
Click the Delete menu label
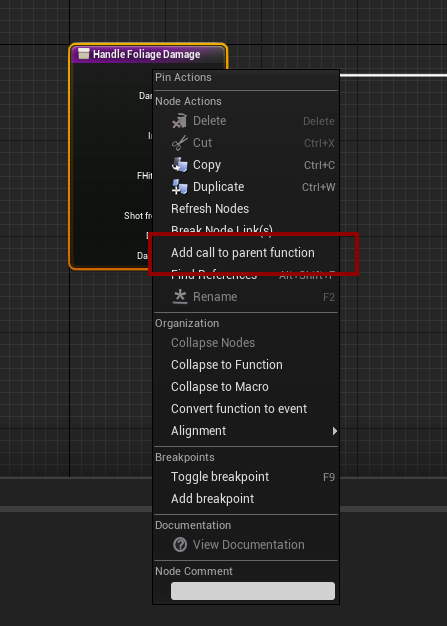pos(210,121)
